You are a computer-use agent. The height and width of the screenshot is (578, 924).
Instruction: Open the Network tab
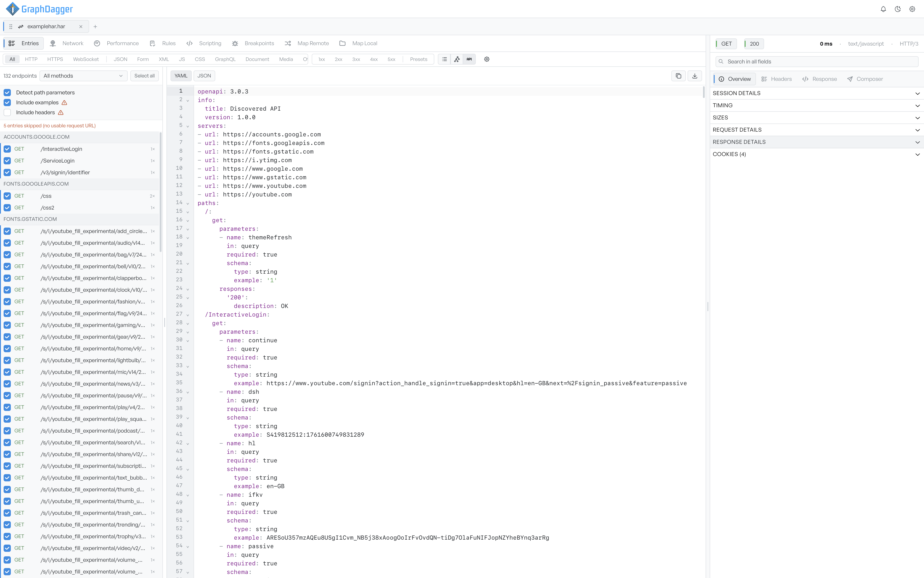point(67,43)
